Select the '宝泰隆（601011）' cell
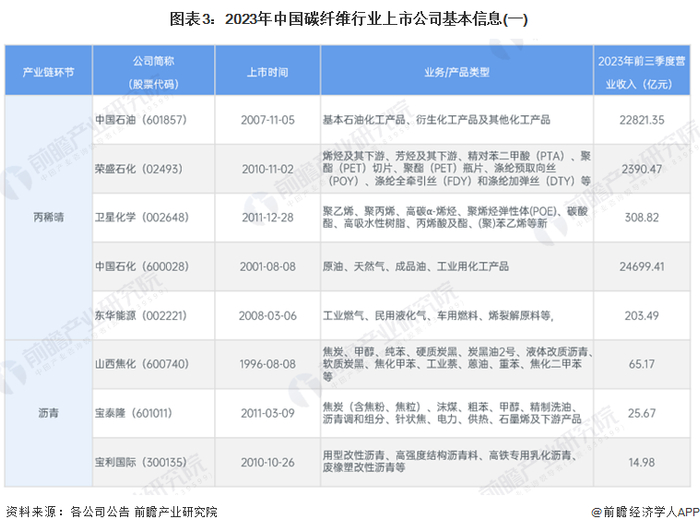Image resolution: width=700 pixels, height=531 pixels. [x=154, y=413]
